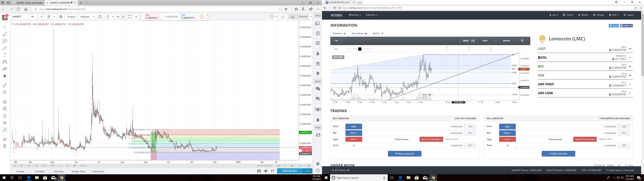The width and height of the screenshot is (644, 181).
Task: Toggle log scale on price axis
Action: (x=292, y=166)
